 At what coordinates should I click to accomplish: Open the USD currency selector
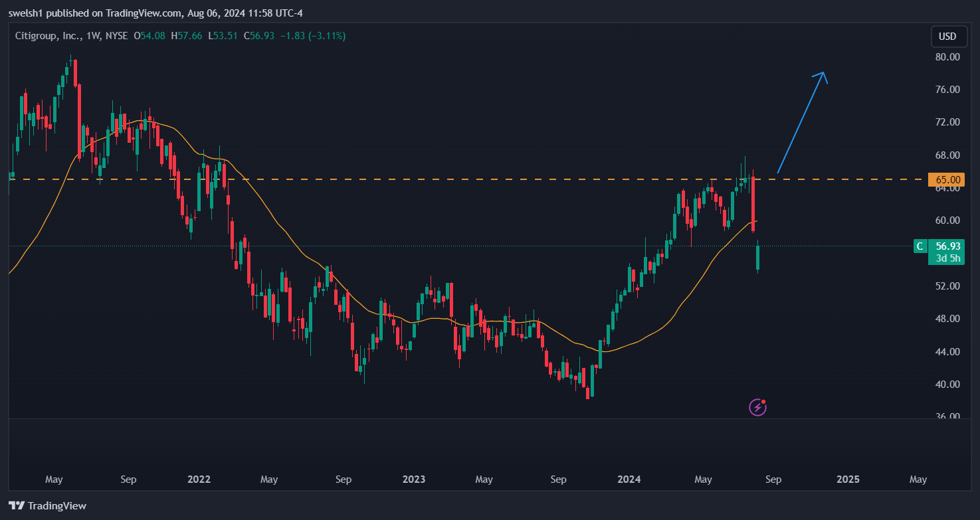[947, 36]
